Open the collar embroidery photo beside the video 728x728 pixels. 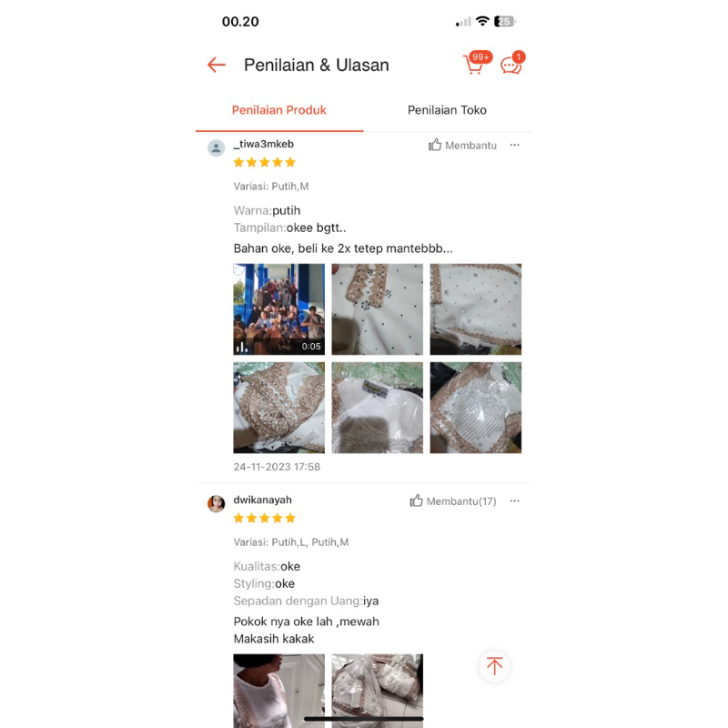(377, 309)
